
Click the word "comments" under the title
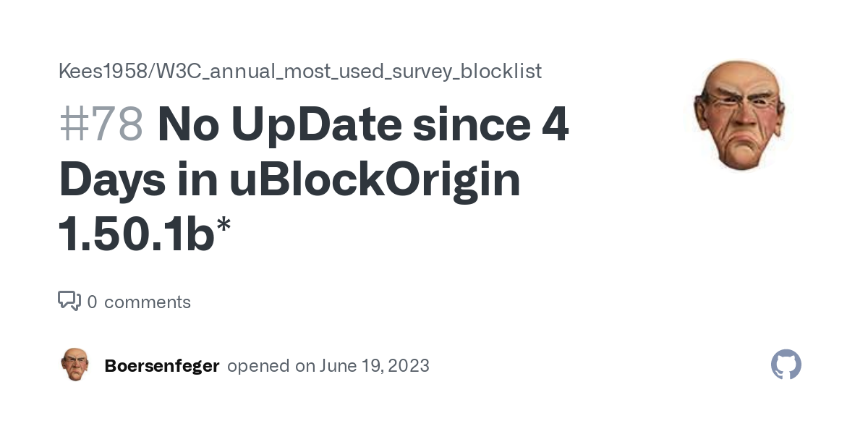148,302
